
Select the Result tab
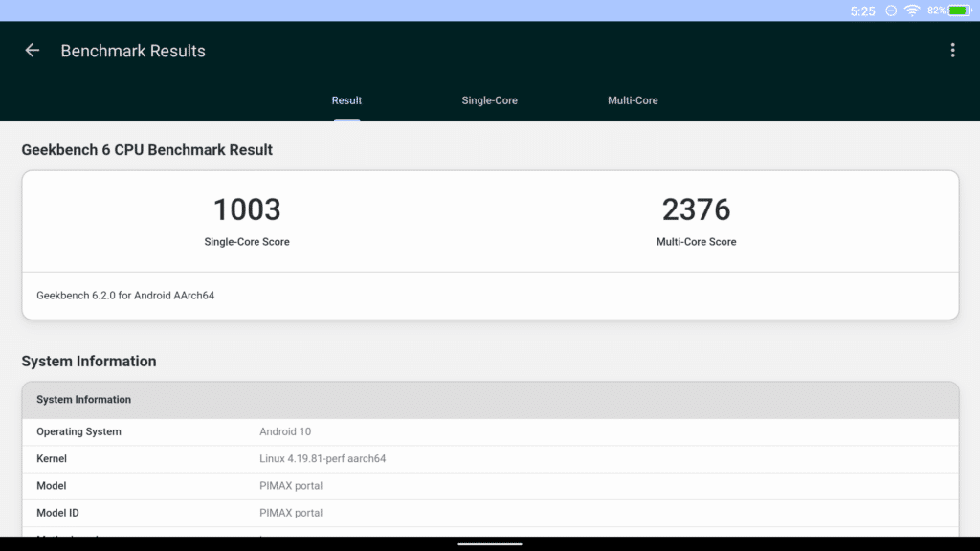click(346, 100)
